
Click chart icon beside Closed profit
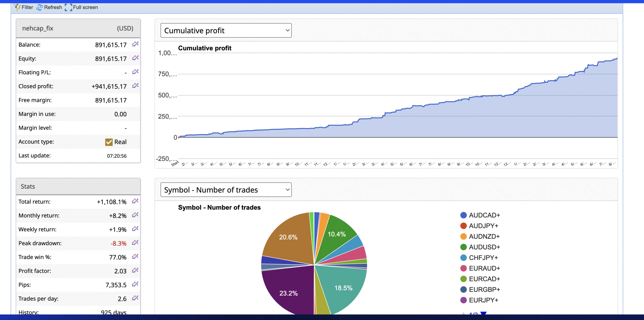pos(135,86)
